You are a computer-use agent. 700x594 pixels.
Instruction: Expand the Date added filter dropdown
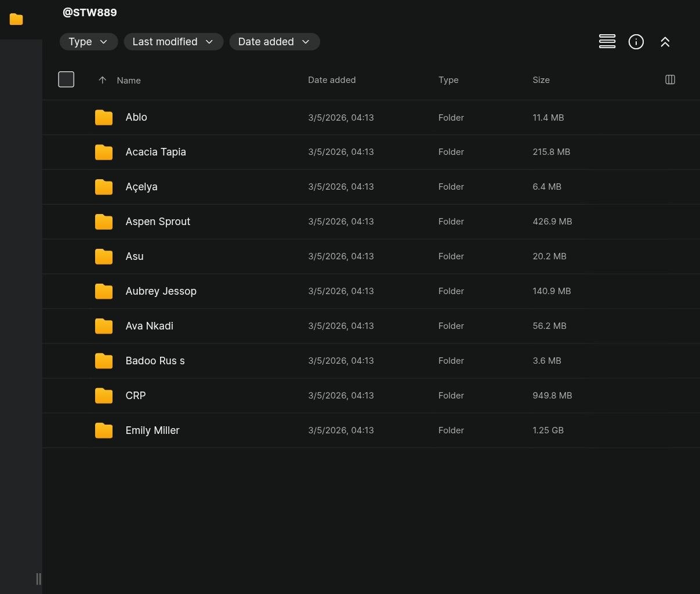274,42
